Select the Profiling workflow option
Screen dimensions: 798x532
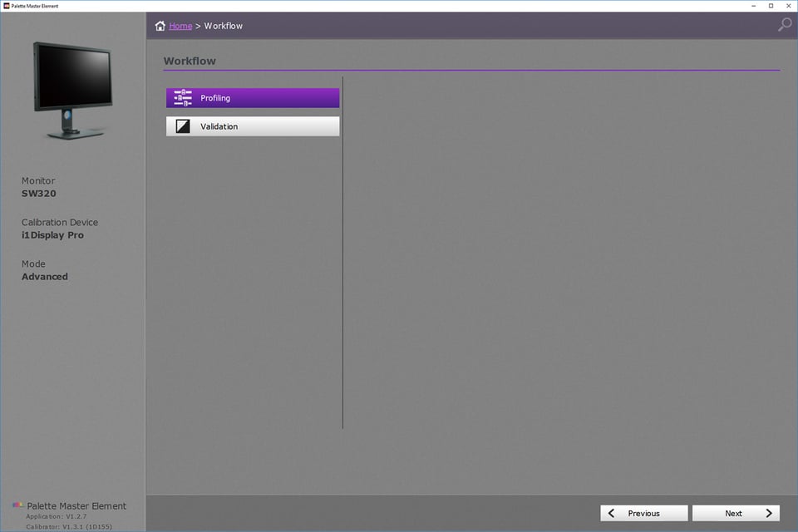[x=253, y=98]
